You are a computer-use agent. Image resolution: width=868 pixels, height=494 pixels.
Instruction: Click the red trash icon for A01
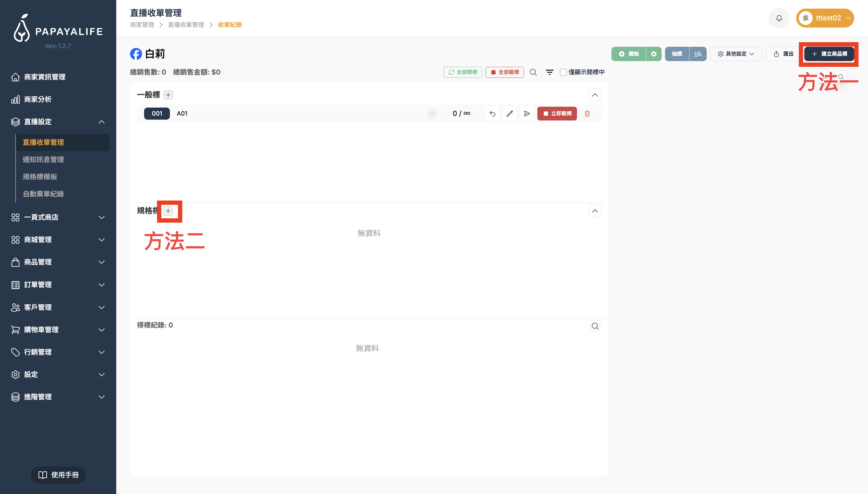(587, 114)
